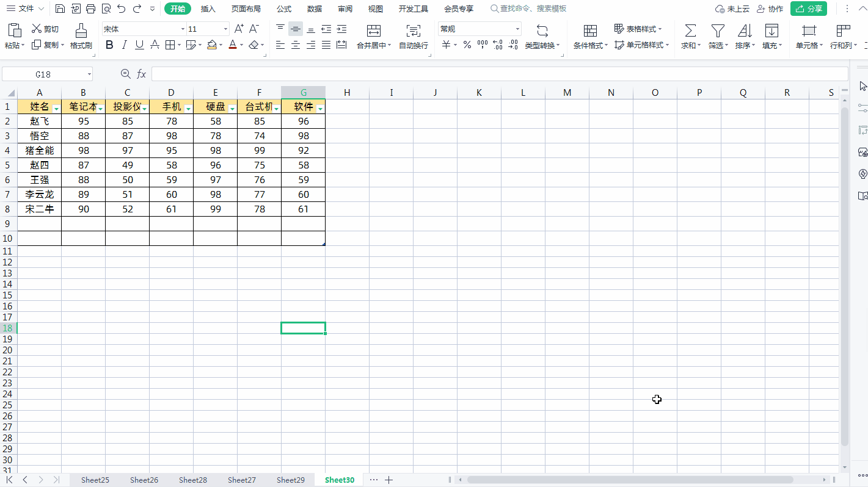
Task: Switch to Sheet29 tab
Action: click(291, 480)
